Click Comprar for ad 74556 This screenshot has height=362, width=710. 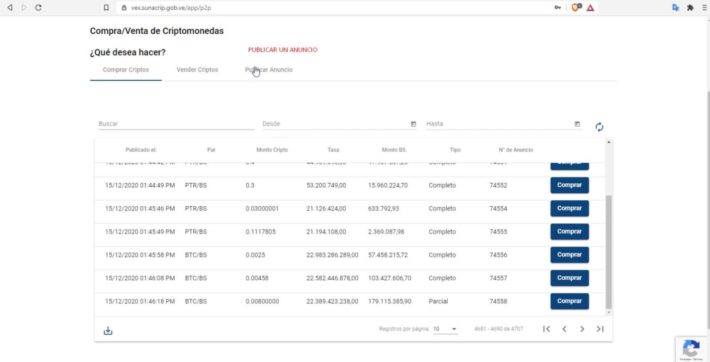pos(569,255)
